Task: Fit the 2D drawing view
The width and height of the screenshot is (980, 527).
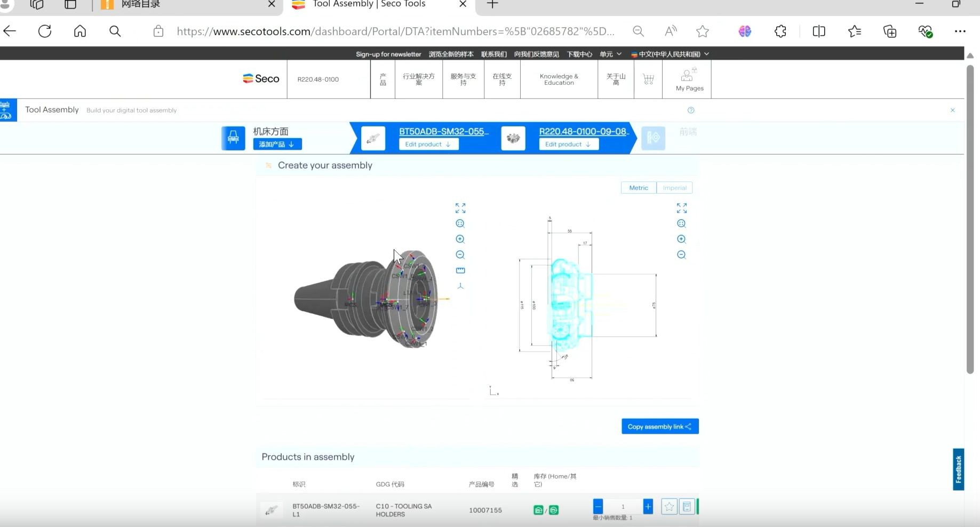Action: tap(681, 223)
